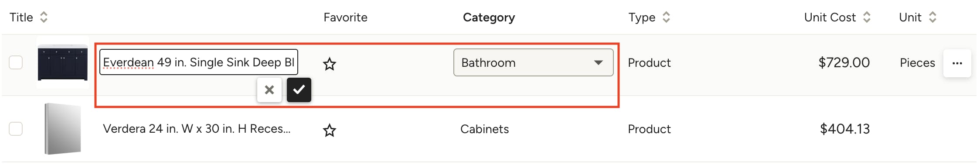Favorite the Verdera cabinet with its star
The image size is (980, 165).
click(330, 130)
